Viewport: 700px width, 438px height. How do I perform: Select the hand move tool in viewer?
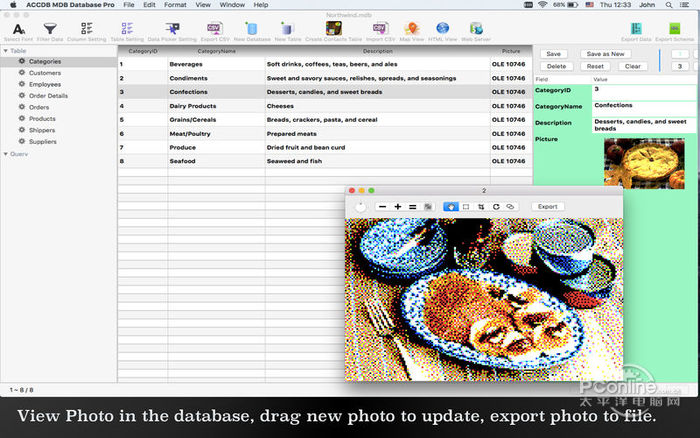click(451, 207)
